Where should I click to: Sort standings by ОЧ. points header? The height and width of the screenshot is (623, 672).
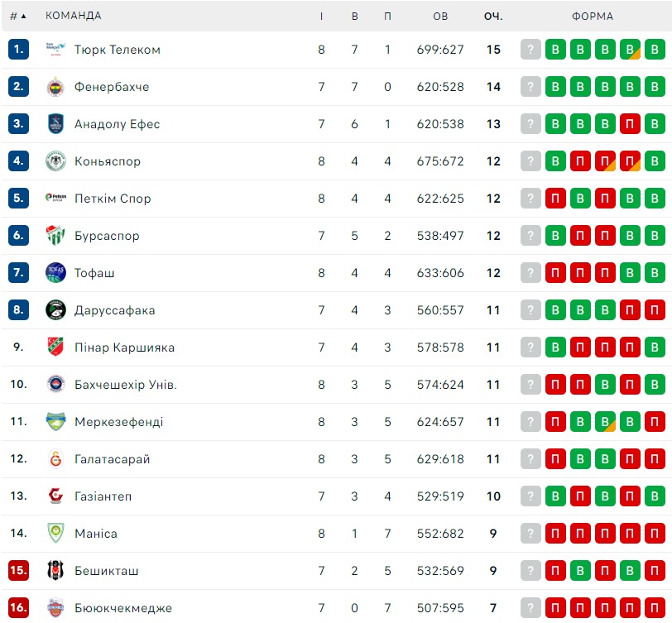click(x=493, y=17)
